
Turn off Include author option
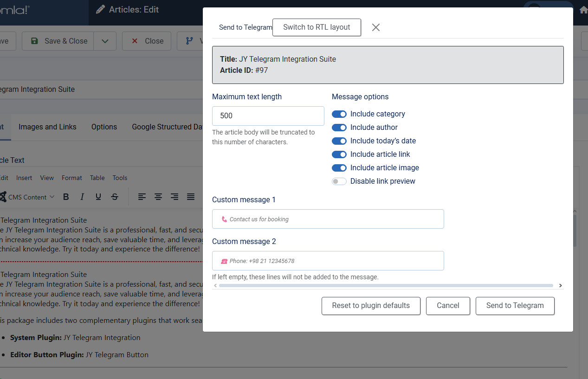pos(339,128)
